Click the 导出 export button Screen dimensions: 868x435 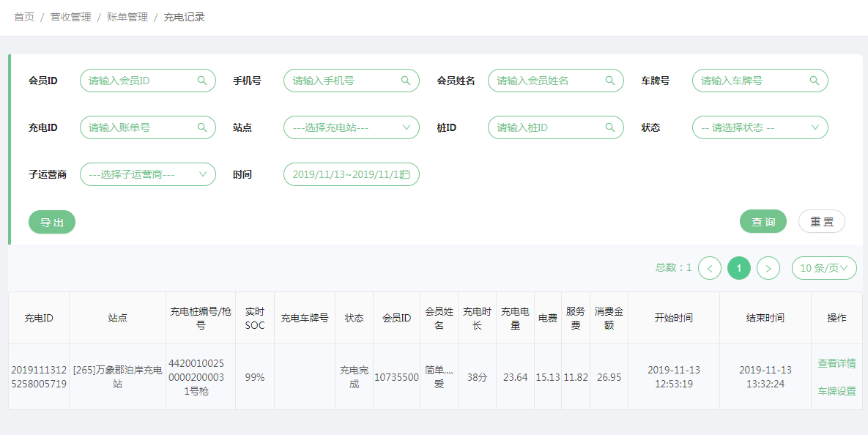click(x=52, y=222)
